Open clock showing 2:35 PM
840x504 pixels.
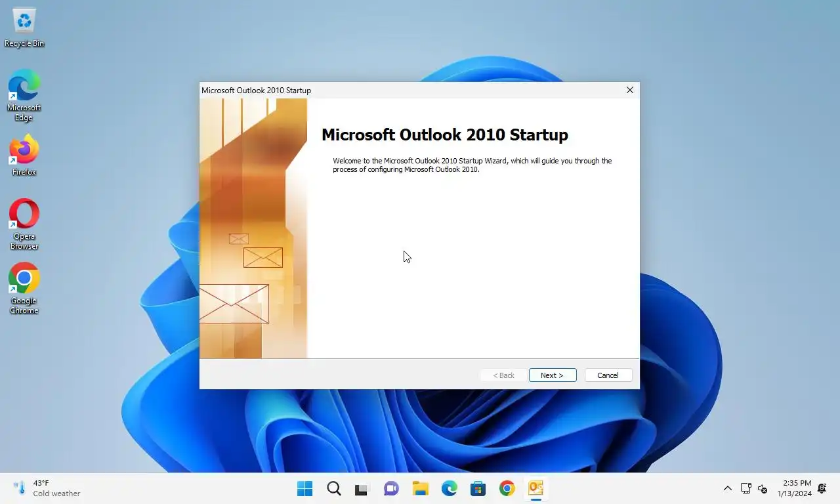[x=794, y=488]
